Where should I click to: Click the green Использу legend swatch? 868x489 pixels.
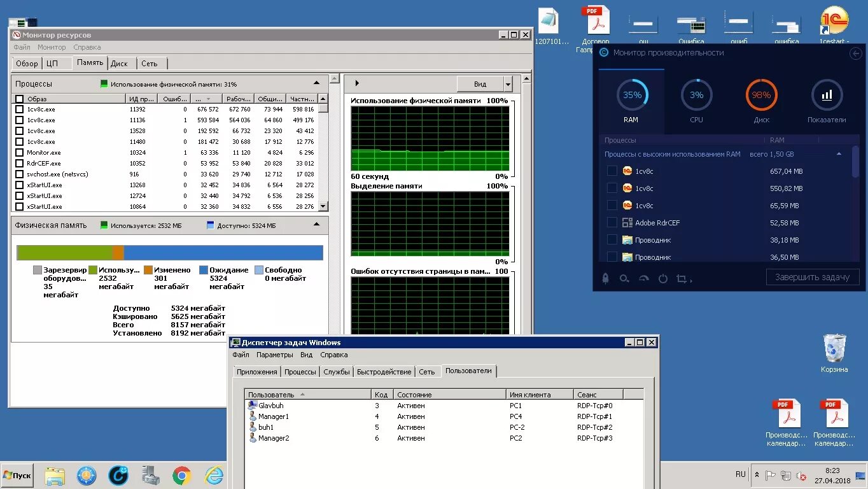[x=92, y=270]
